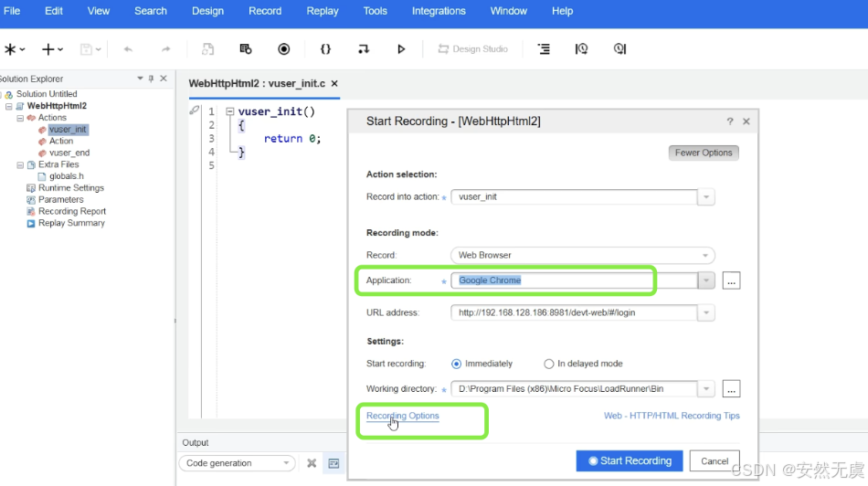Open Replay Summary in Solution Explorer

tap(71, 223)
